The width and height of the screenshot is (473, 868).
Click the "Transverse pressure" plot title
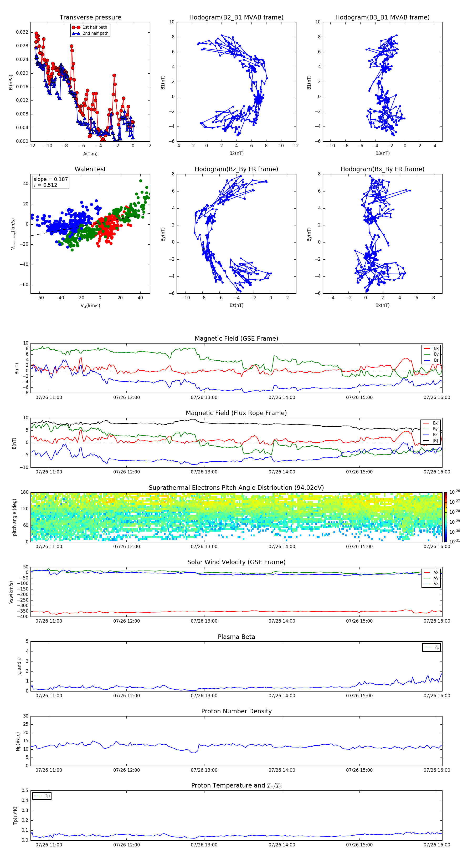(x=90, y=18)
